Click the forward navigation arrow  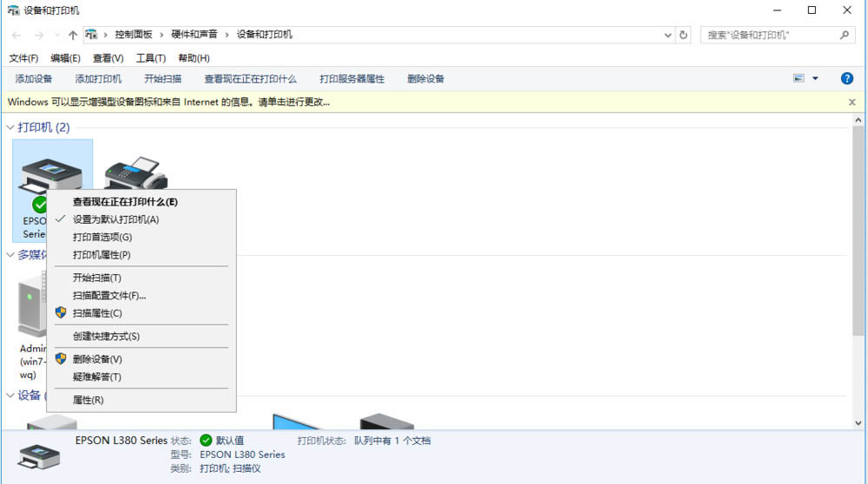click(x=39, y=35)
